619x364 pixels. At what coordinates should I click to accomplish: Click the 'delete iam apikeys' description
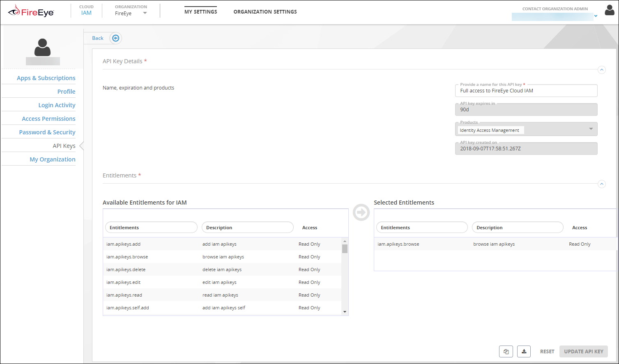pyautogui.click(x=222, y=270)
